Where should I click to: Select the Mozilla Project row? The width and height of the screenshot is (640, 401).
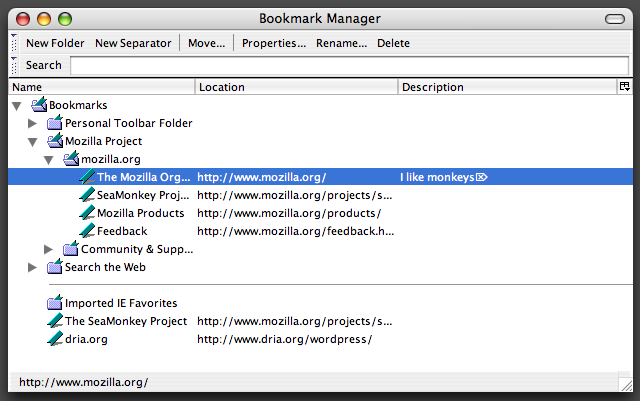pyautogui.click(x=104, y=141)
